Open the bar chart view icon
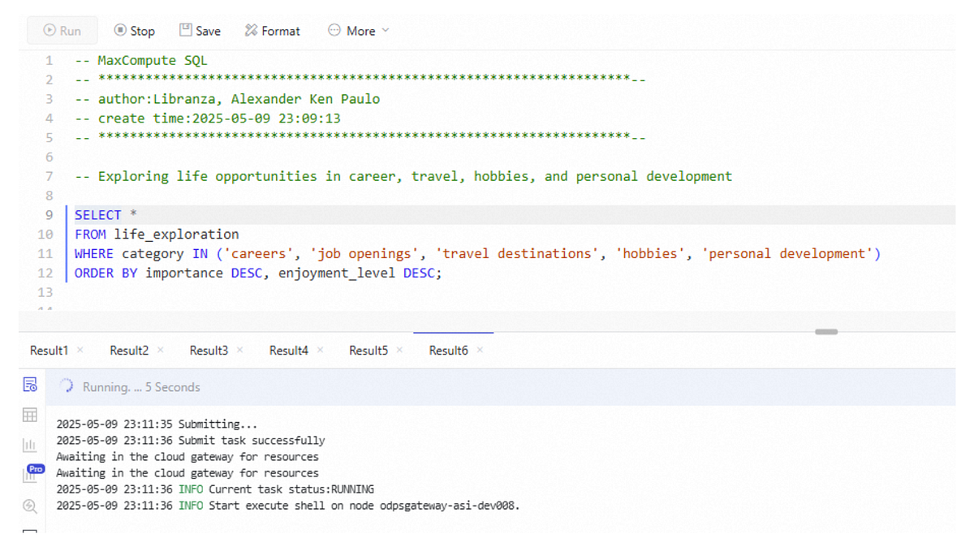 click(x=30, y=446)
